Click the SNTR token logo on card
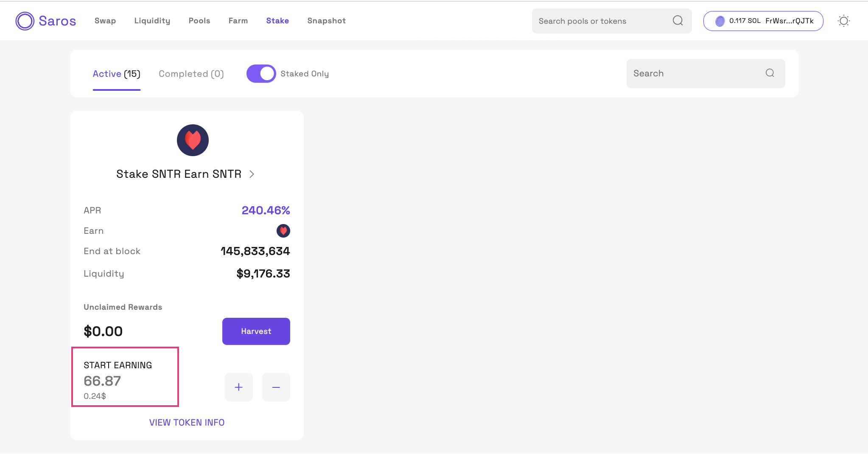 [x=193, y=140]
